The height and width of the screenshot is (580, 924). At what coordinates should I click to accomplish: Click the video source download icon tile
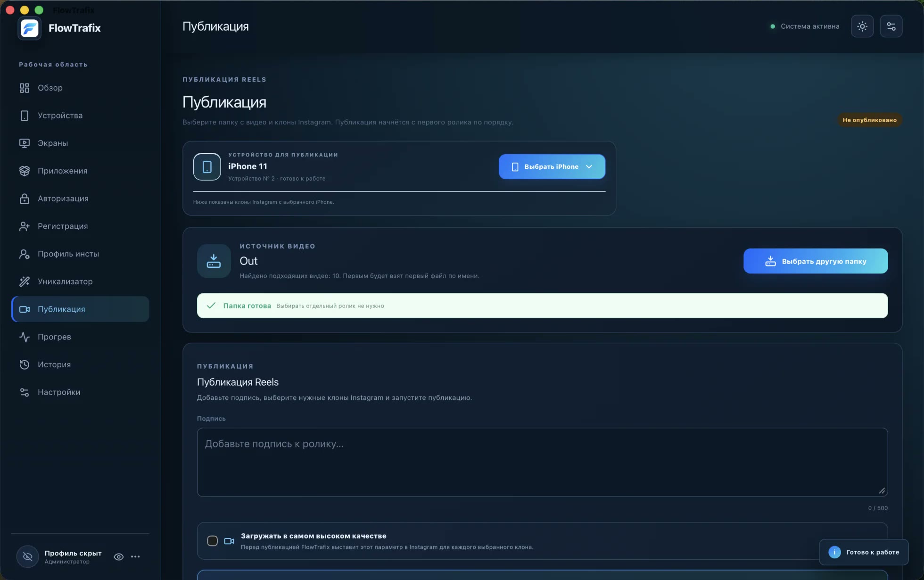[214, 261]
